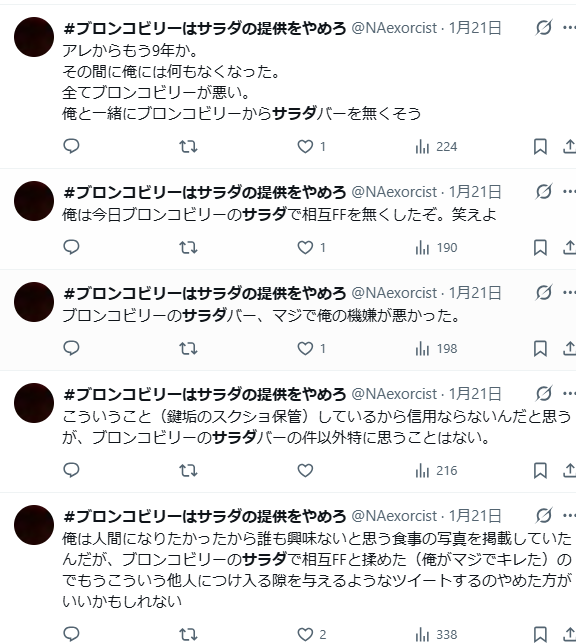This screenshot has width=576, height=644.
Task: Open display name link of second tweet
Action: click(x=205, y=192)
